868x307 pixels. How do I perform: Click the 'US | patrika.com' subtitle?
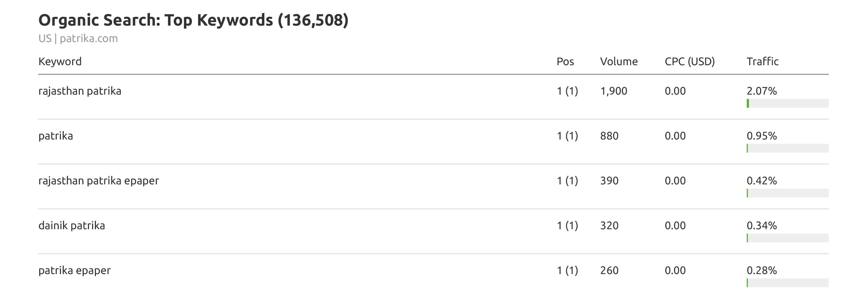(x=78, y=39)
